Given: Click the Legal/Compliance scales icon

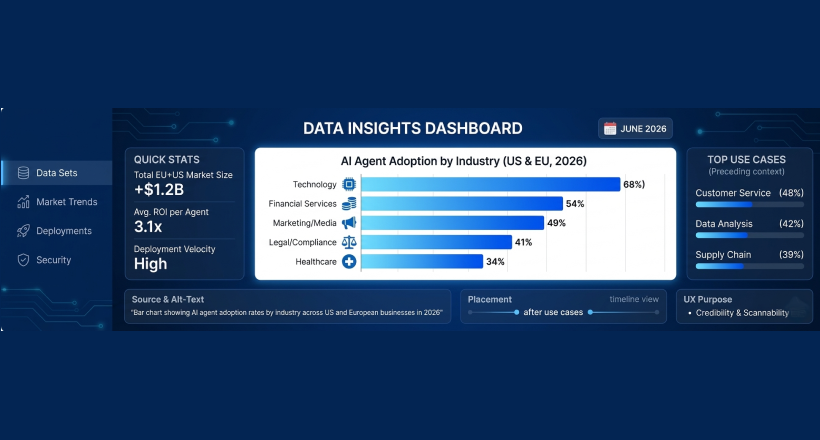Looking at the screenshot, I should (349, 242).
